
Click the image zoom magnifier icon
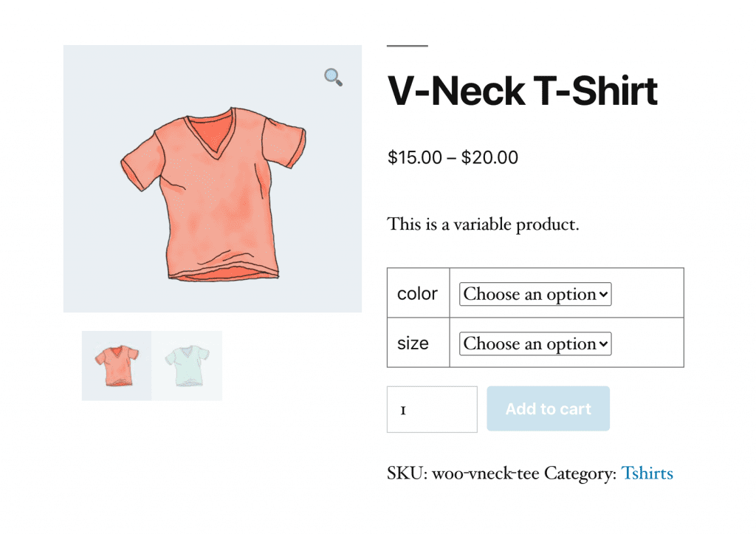point(332,77)
